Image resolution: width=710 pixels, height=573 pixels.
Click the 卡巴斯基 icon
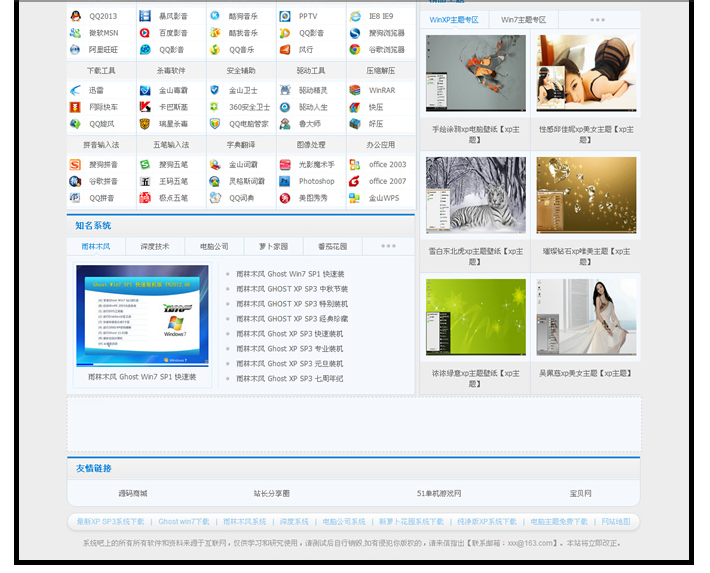(x=145, y=107)
